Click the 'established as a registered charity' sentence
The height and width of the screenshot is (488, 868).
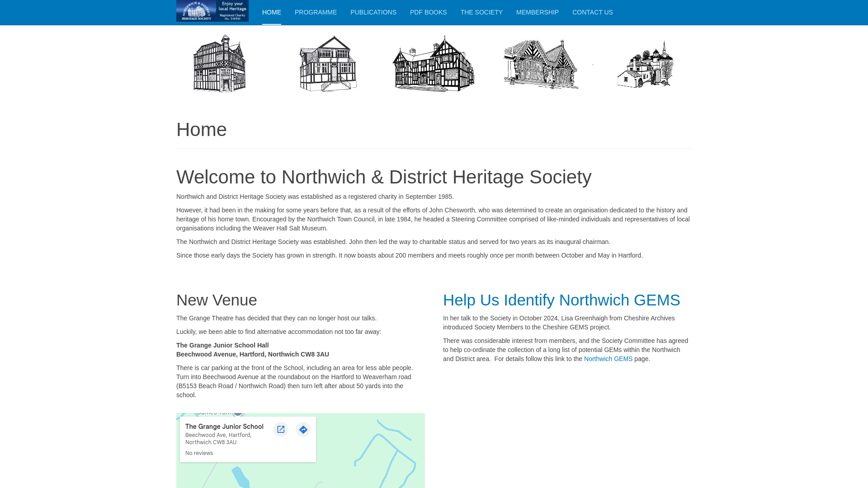tap(315, 197)
